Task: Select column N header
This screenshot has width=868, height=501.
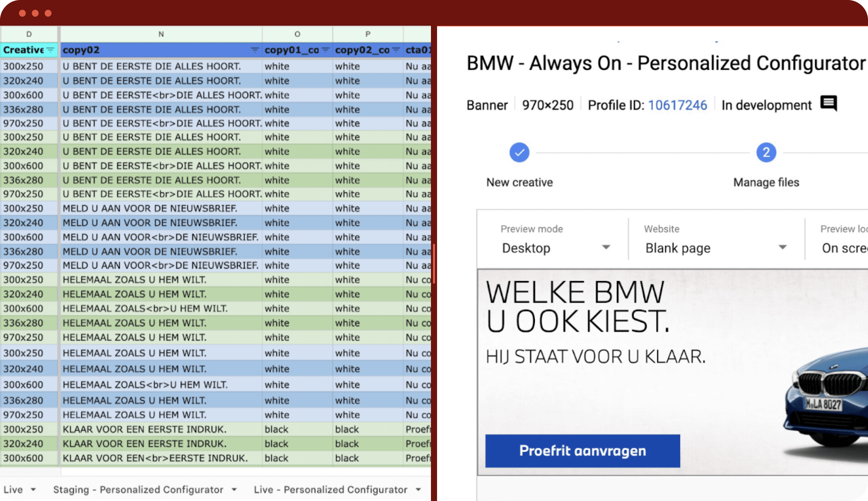Action: point(161,34)
